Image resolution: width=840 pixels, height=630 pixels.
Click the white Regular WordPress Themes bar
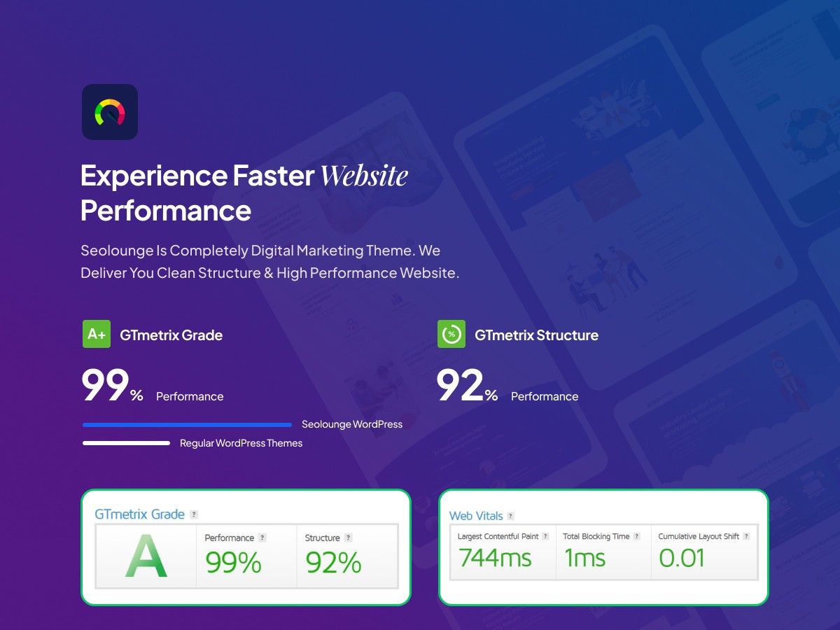[126, 443]
